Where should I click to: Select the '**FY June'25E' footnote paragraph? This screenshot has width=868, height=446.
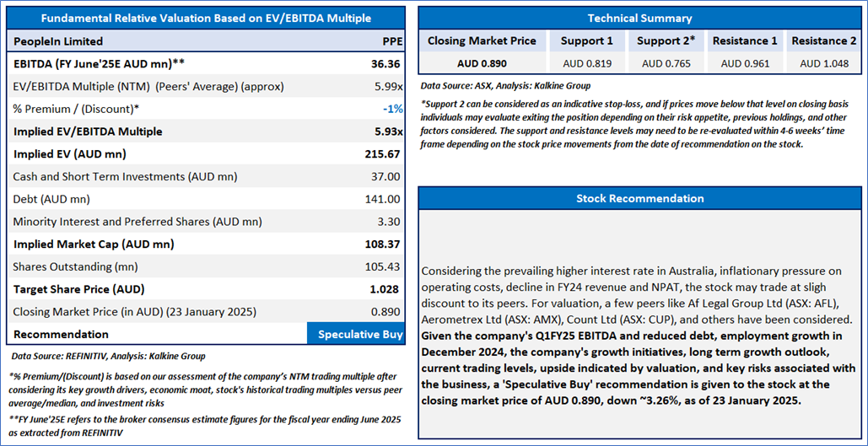[205, 427]
